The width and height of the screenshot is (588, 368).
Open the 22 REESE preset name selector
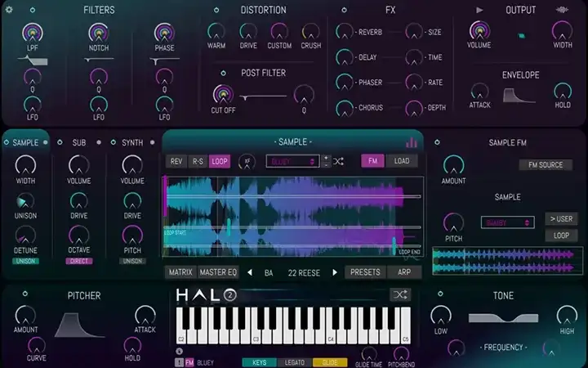[x=304, y=273]
